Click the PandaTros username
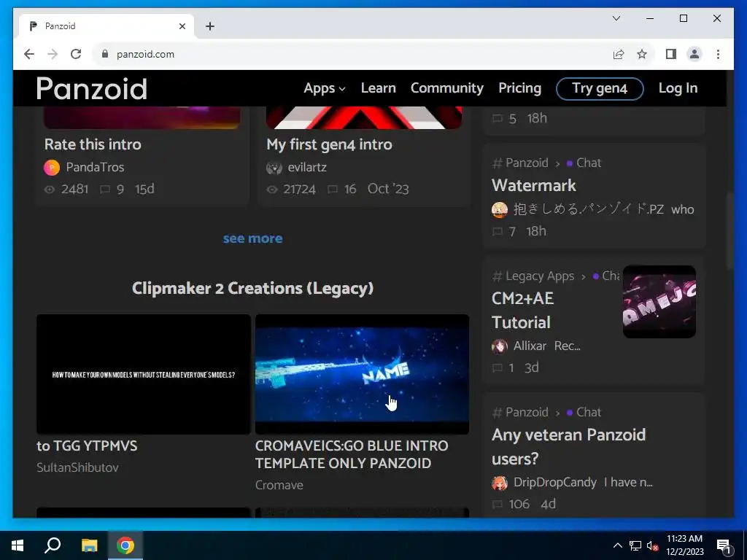Screen dimensions: 747x560 pos(95,167)
